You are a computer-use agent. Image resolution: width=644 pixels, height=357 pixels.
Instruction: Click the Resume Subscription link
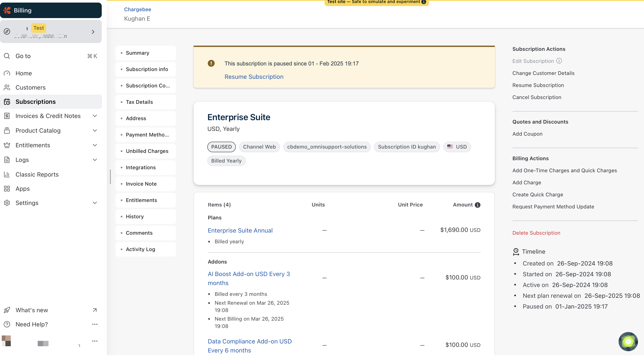(254, 77)
